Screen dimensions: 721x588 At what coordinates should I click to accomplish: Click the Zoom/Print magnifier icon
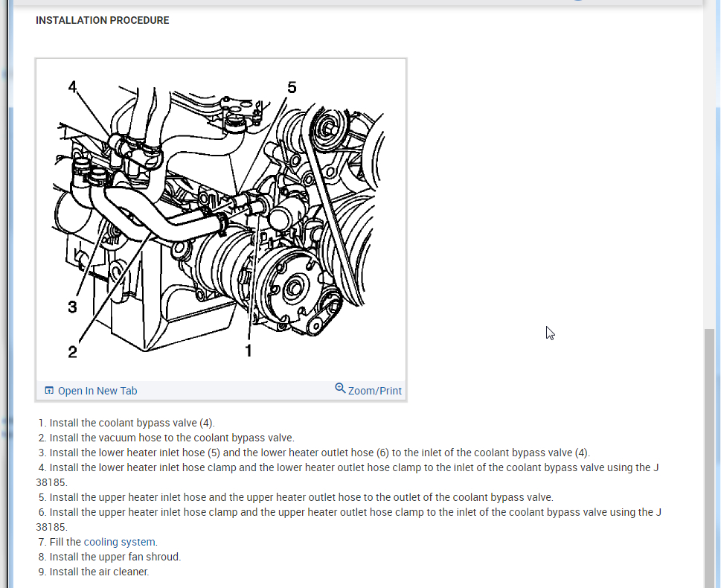[340, 389]
